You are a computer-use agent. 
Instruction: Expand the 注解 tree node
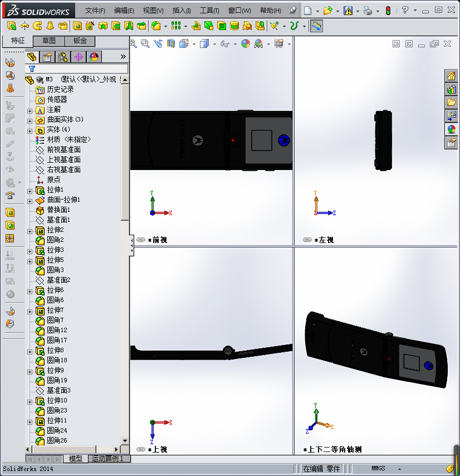point(30,111)
